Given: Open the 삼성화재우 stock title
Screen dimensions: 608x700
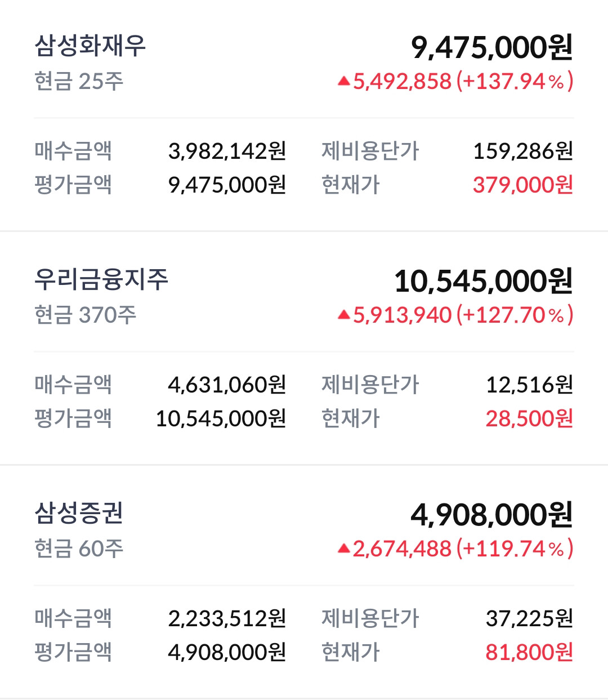Looking at the screenshot, I should [x=90, y=46].
